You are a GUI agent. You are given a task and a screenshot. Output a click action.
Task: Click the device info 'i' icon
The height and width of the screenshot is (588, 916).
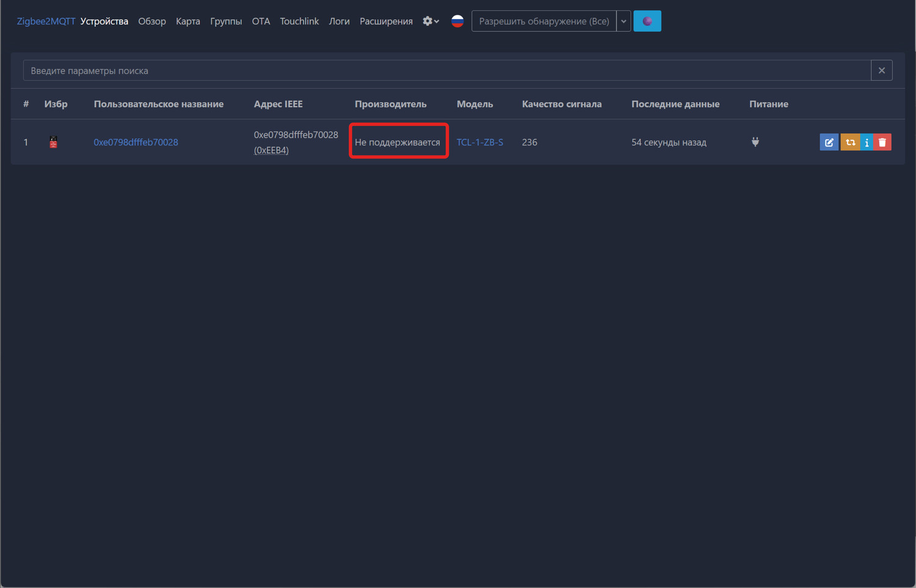pyautogui.click(x=867, y=142)
